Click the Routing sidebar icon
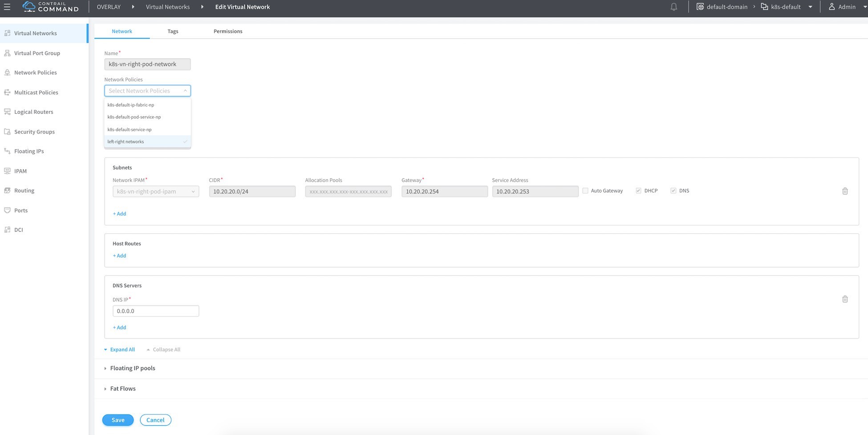Viewport: 868px width, 435px height. (7, 190)
